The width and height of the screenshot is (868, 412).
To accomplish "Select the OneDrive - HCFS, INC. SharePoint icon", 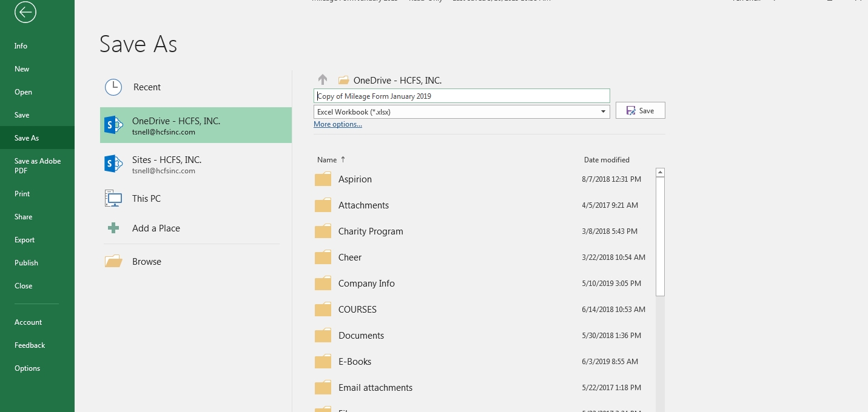I will pos(113,125).
